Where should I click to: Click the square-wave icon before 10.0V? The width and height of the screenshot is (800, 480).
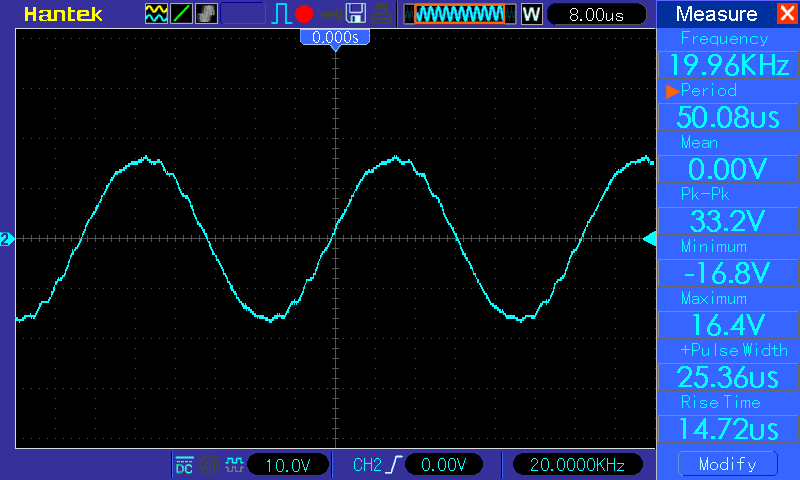pyautogui.click(x=234, y=465)
